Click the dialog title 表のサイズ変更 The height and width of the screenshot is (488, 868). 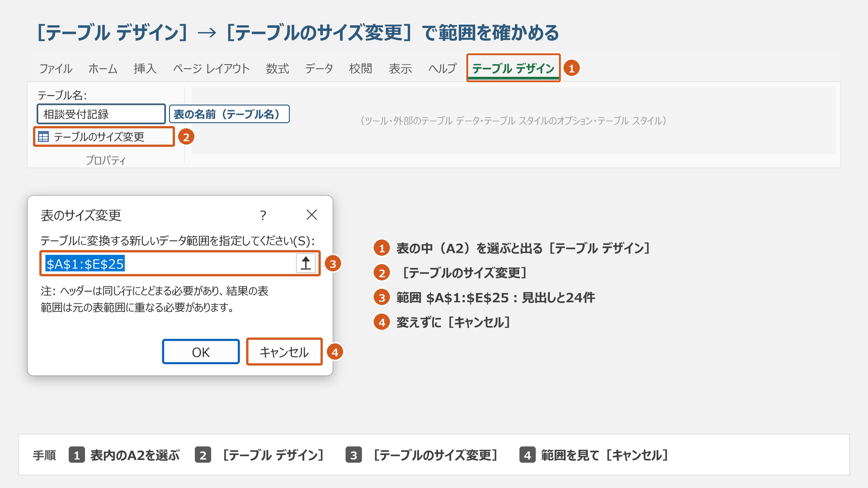click(81, 216)
